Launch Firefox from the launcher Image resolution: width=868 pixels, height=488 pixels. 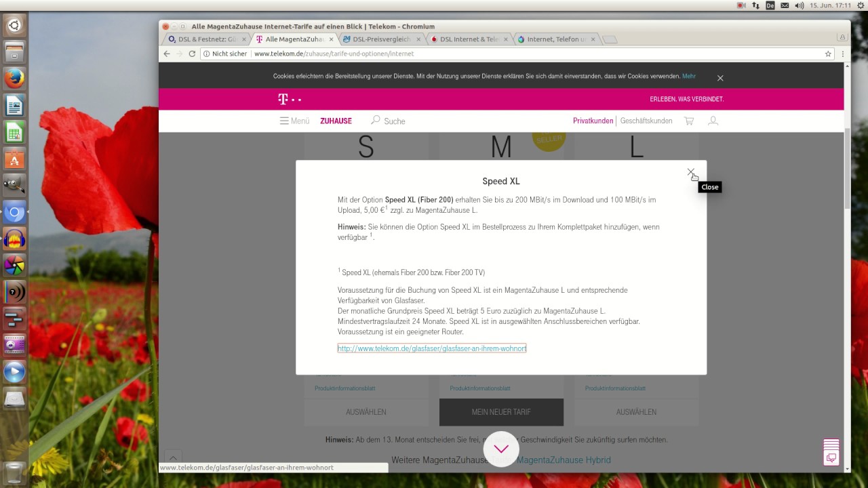pyautogui.click(x=14, y=79)
